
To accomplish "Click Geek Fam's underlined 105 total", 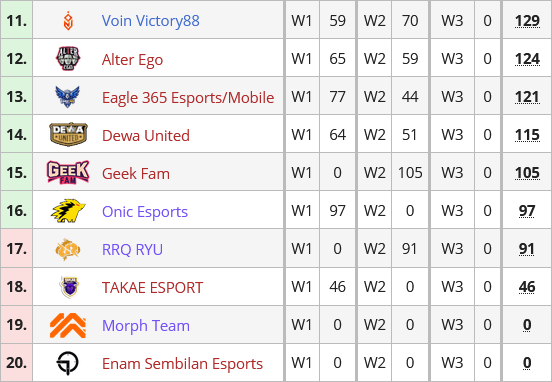I will [527, 173].
